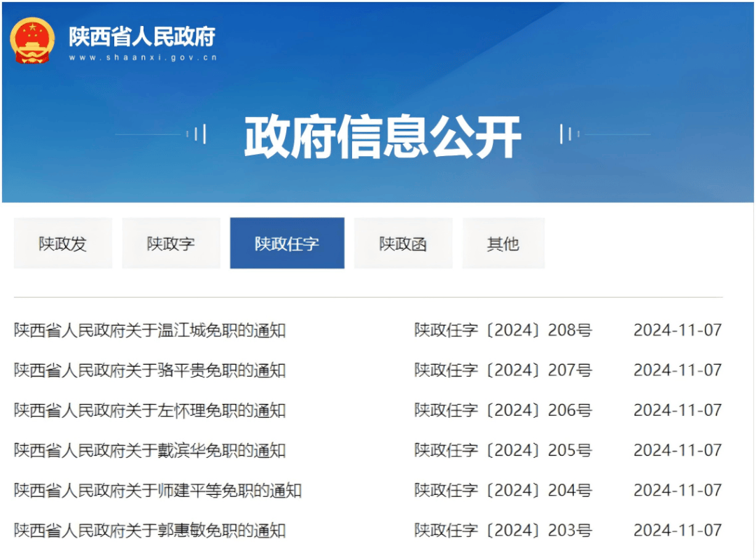Switch to the 陕政函 tab
The height and width of the screenshot is (560, 756).
(402, 243)
